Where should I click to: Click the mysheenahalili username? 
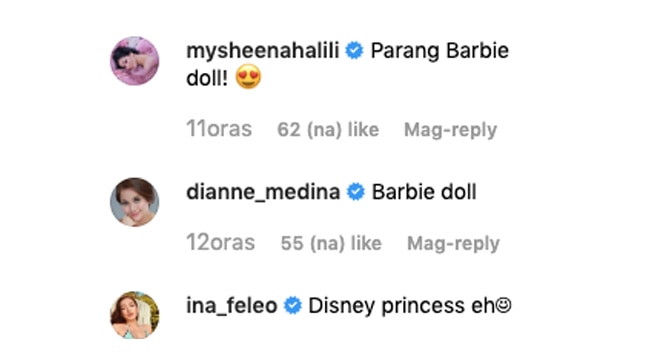pyautogui.click(x=263, y=51)
